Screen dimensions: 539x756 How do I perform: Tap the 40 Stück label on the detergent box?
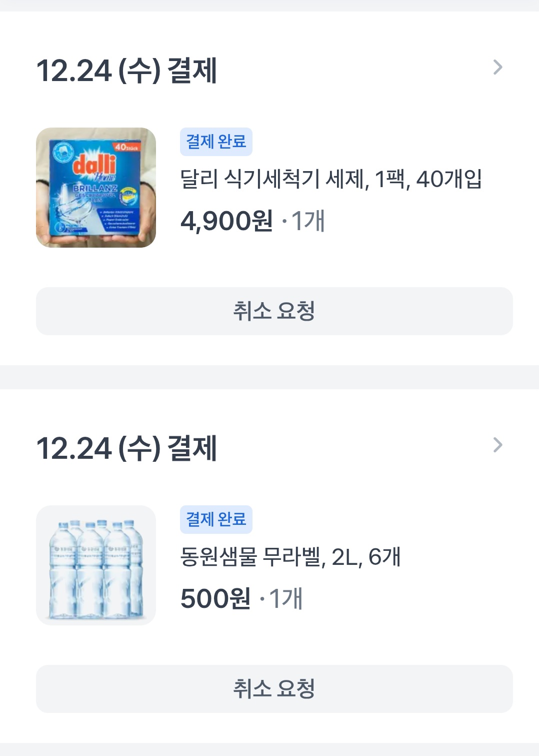point(126,147)
